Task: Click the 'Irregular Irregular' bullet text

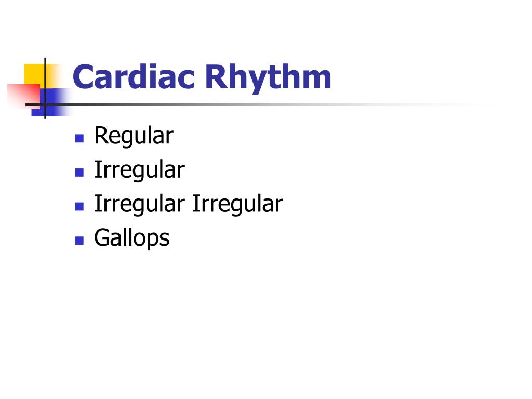Action: pos(188,204)
